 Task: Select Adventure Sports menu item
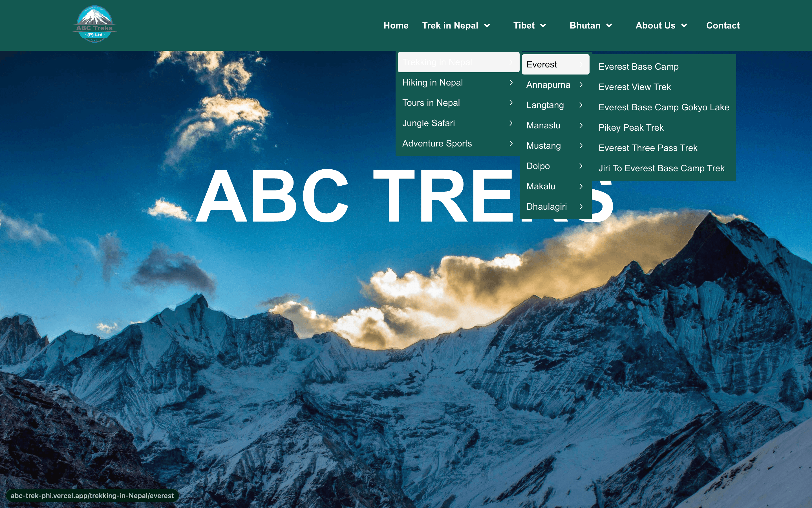pyautogui.click(x=458, y=143)
